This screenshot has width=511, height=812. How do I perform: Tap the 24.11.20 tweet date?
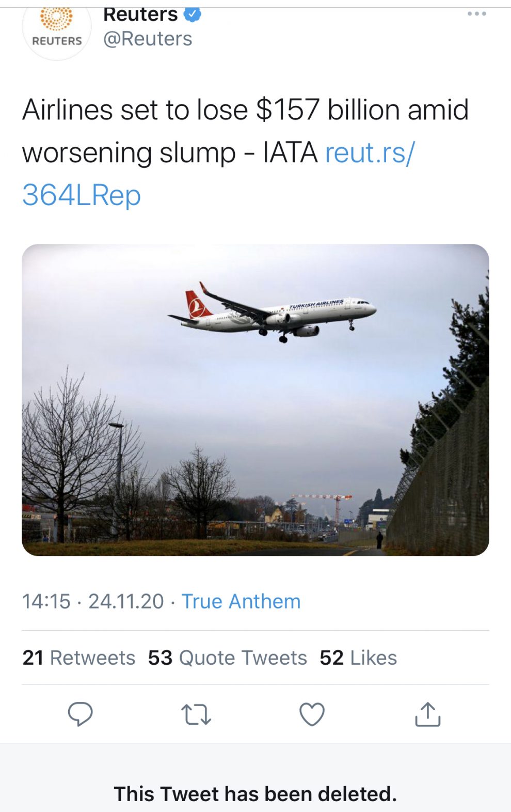(126, 601)
